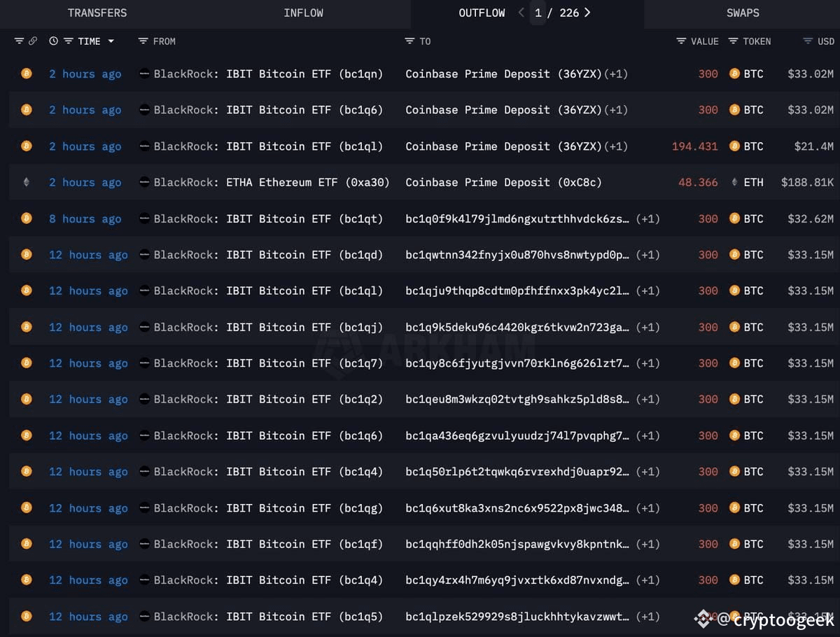
Task: Edit the page number field showing 1
Action: (x=538, y=13)
